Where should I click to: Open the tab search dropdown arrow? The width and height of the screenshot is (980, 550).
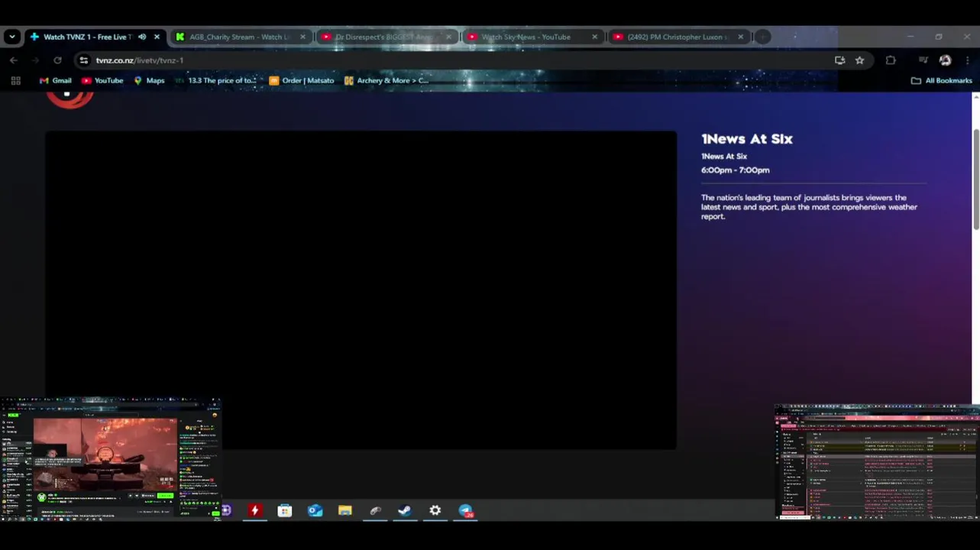click(x=11, y=37)
